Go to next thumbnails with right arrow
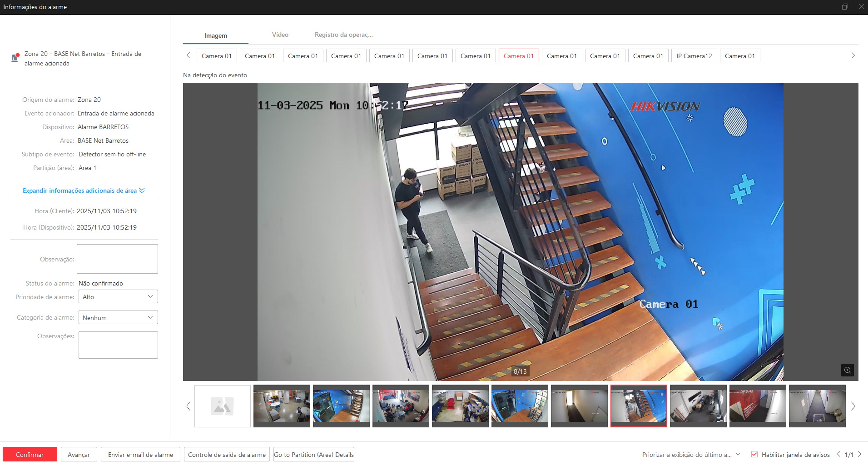868x466 pixels. coord(853,406)
